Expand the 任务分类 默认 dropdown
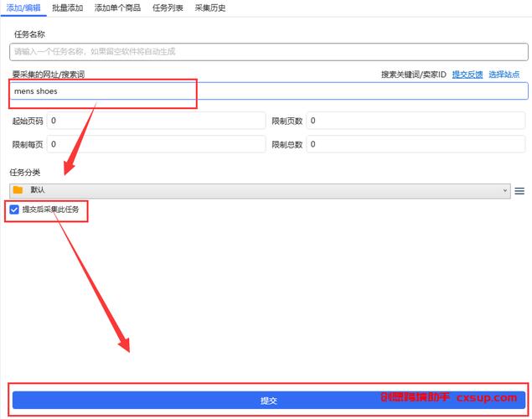The image size is (532, 419). [x=260, y=191]
